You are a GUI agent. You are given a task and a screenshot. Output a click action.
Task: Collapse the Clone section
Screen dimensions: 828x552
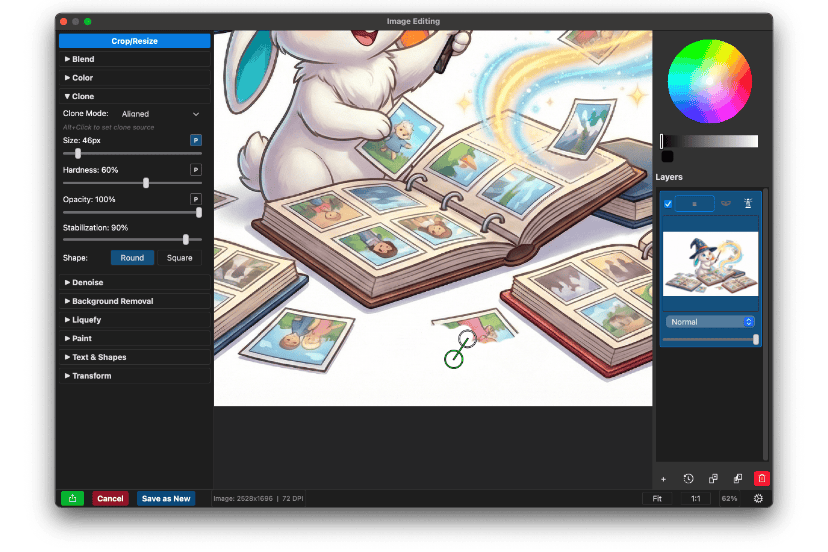pos(135,96)
